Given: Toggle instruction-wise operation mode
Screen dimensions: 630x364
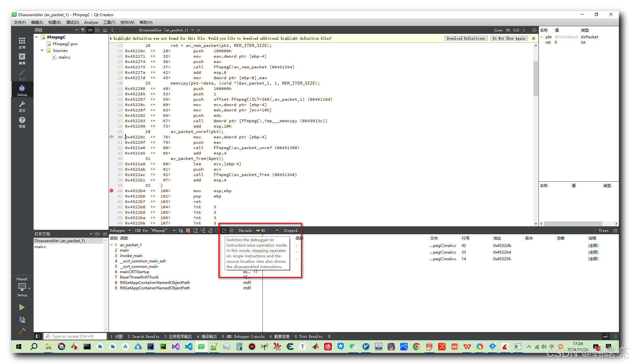Looking at the screenshot, I should pyautogui.click(x=224, y=230).
